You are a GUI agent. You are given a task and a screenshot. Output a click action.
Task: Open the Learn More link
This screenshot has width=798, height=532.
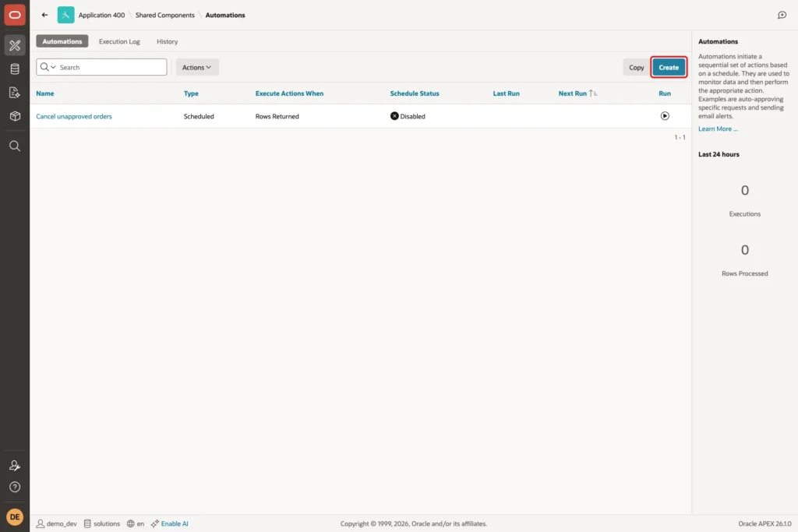[x=718, y=129]
